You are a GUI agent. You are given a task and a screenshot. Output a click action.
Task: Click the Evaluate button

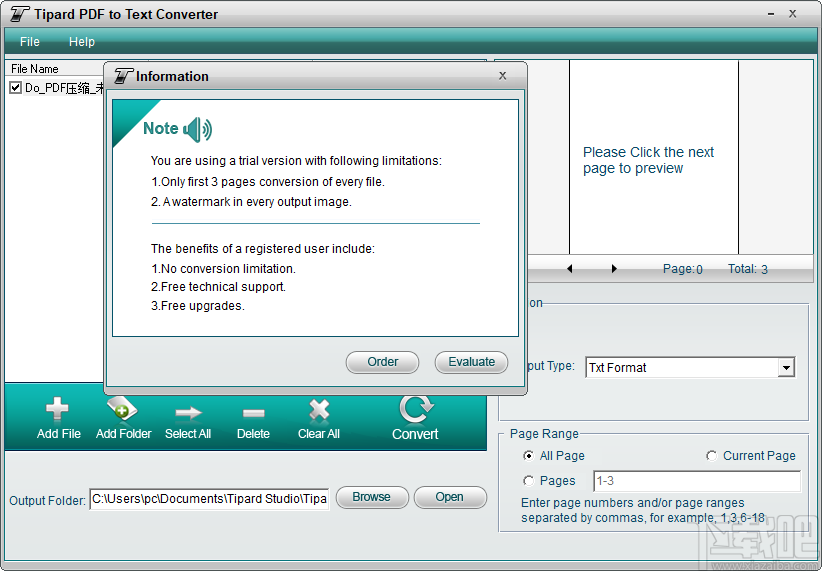click(471, 362)
